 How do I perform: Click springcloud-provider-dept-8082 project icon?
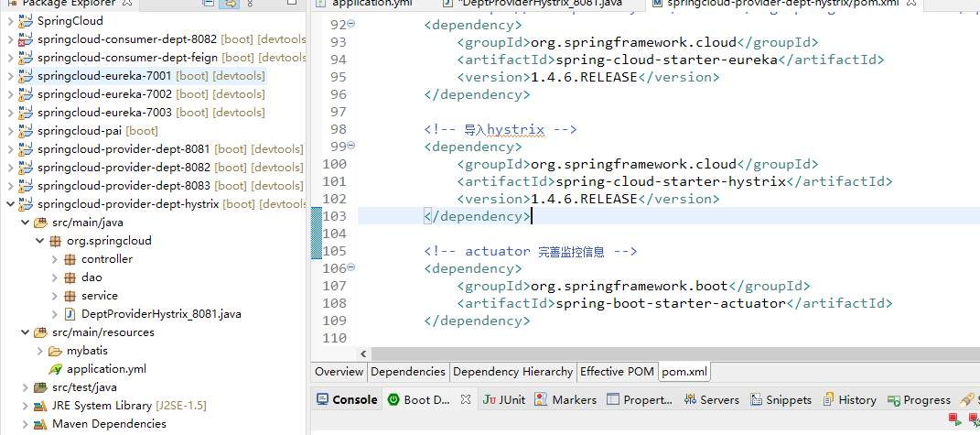click(x=26, y=168)
